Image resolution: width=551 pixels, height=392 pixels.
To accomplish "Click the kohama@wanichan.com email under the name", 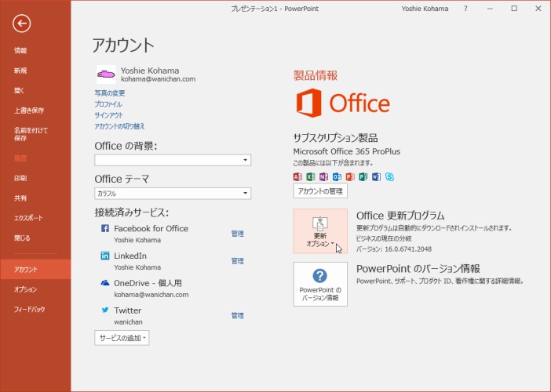I will point(158,79).
